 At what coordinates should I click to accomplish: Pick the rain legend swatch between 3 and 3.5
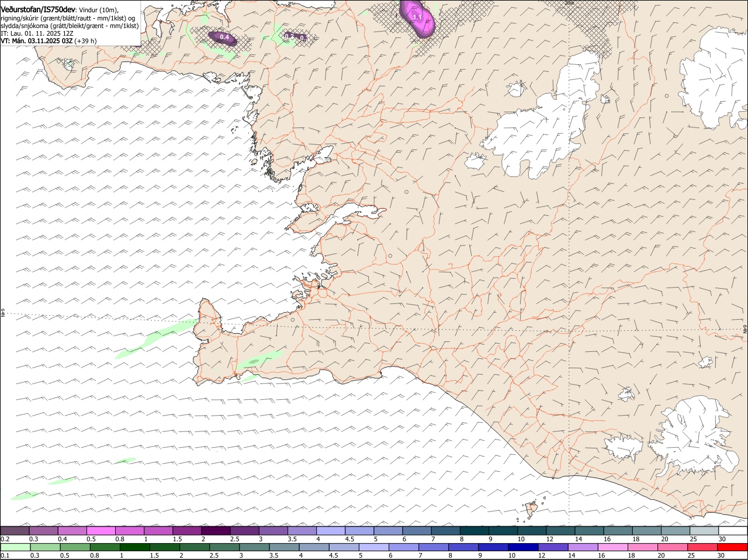coord(254,547)
